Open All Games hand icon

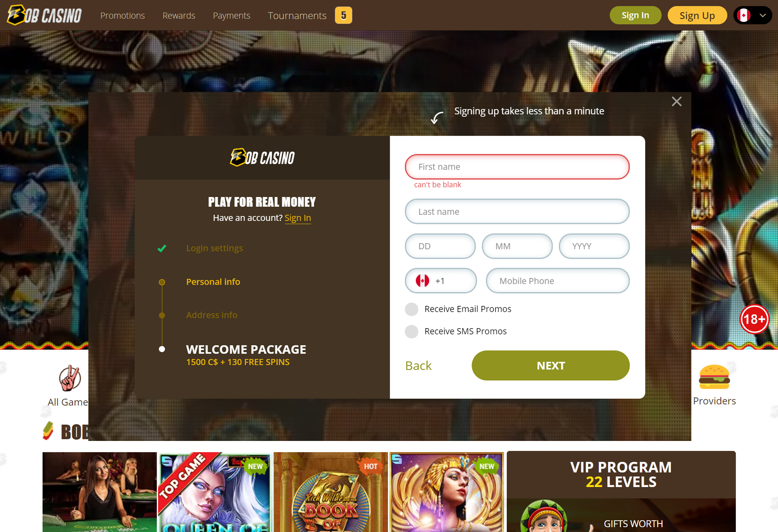pyautogui.click(x=70, y=378)
